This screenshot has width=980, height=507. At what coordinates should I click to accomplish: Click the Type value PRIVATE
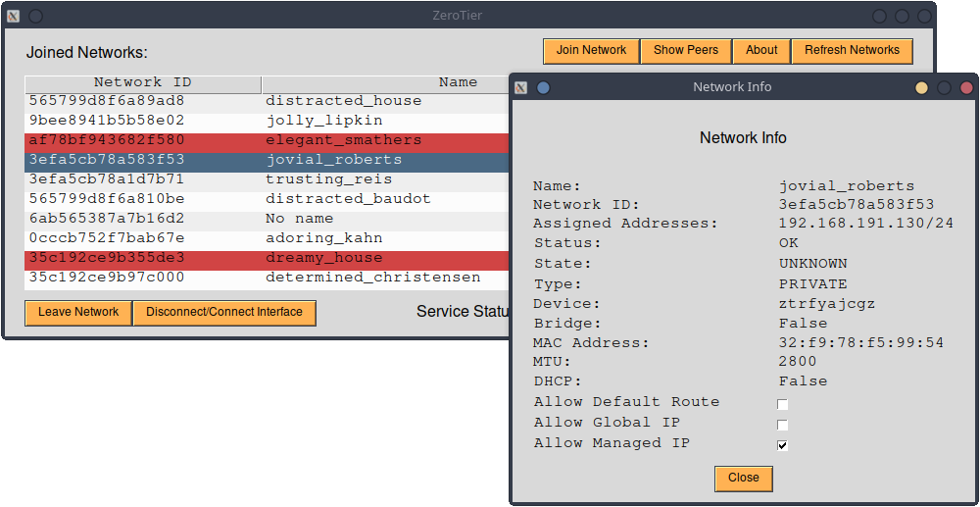click(813, 284)
